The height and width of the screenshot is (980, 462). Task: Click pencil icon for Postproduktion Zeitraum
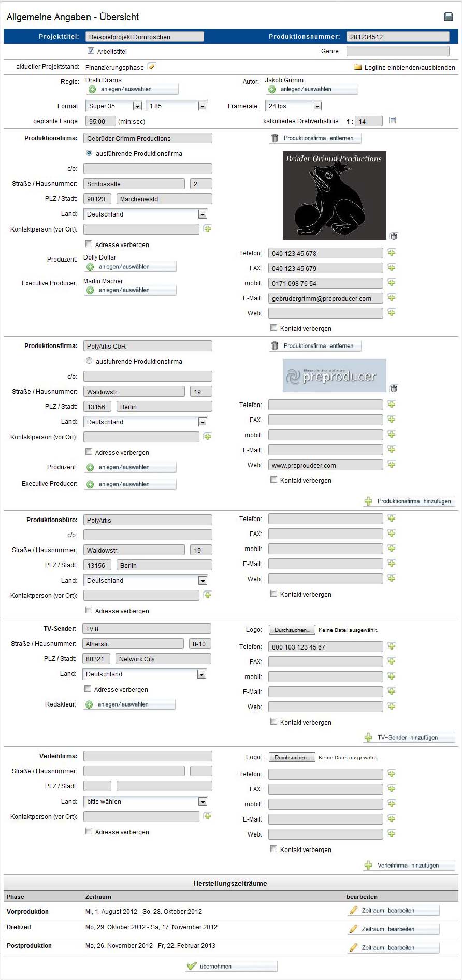tap(354, 947)
